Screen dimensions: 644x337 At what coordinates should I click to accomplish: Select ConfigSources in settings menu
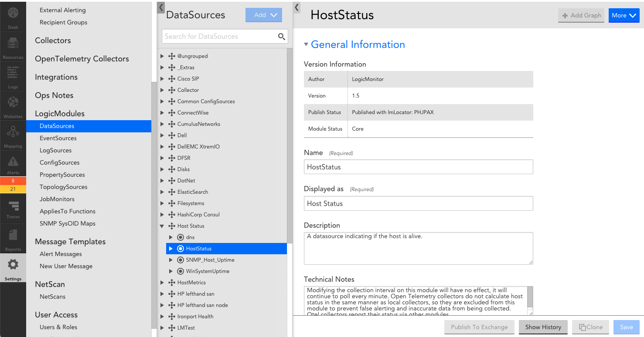[60, 162]
